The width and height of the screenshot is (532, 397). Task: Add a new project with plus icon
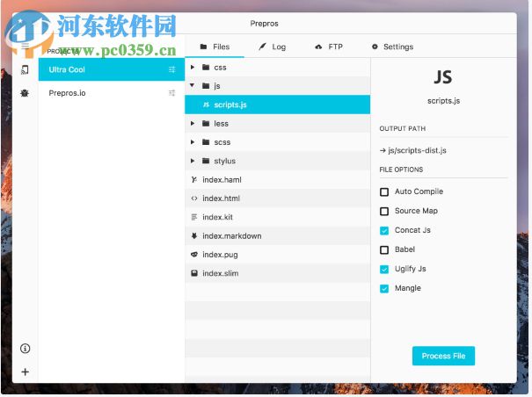coord(26,372)
